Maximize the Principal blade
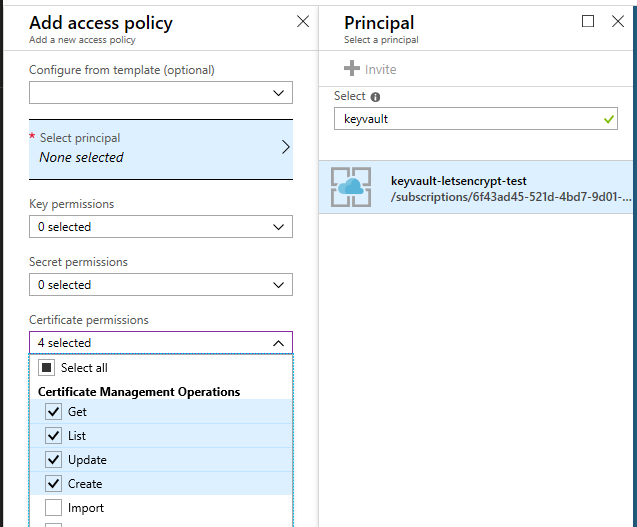This screenshot has height=527, width=637. [x=588, y=21]
